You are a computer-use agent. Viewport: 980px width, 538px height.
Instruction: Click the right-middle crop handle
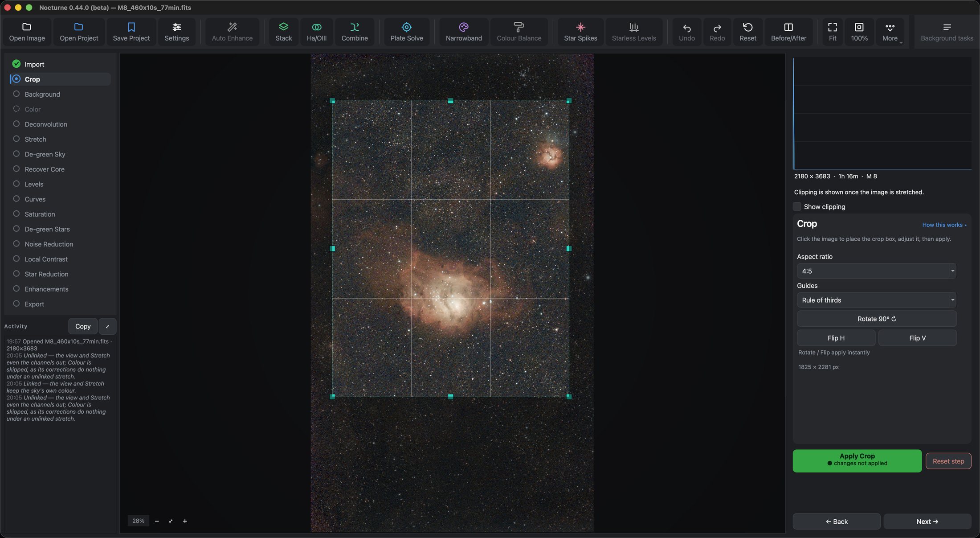569,248
